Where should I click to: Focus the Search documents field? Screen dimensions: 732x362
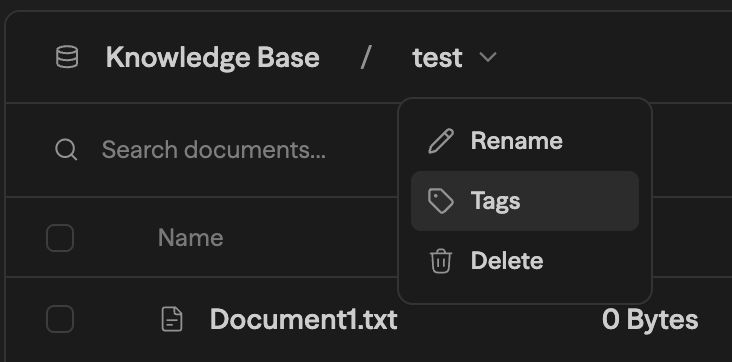[214, 150]
